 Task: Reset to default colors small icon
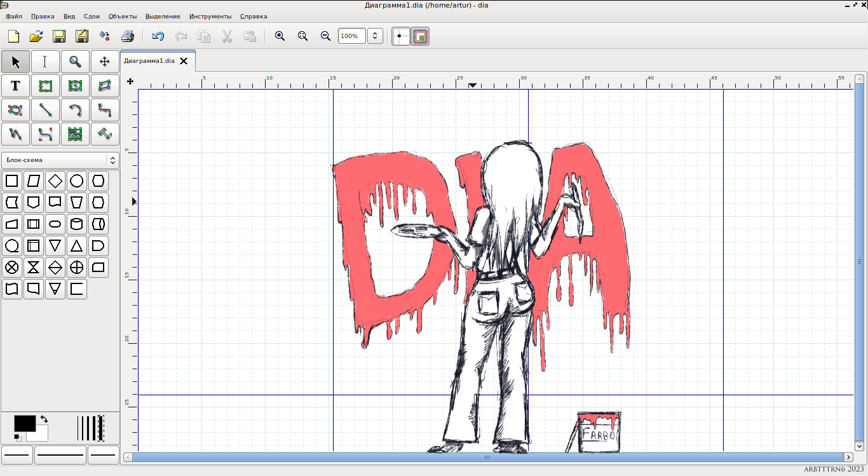coord(18,437)
